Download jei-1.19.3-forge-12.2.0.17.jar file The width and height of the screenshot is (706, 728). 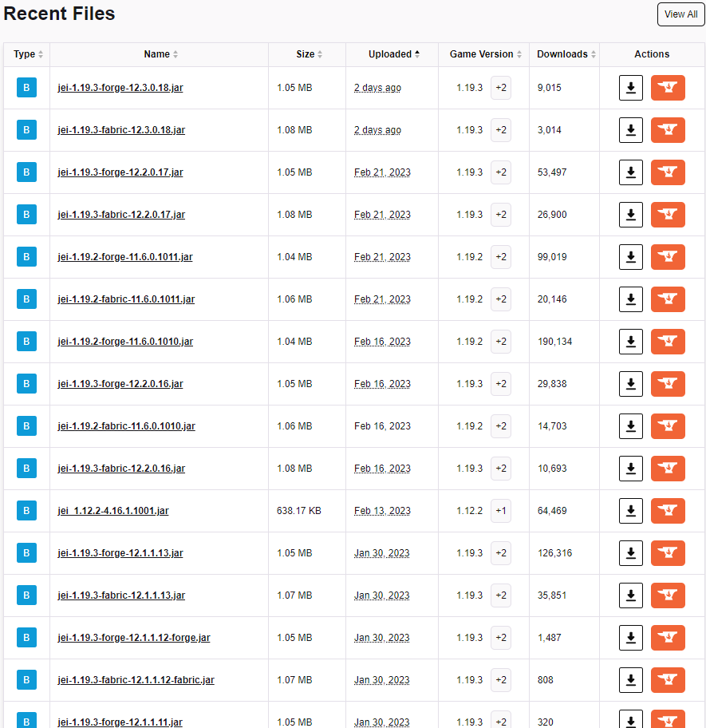click(x=630, y=172)
